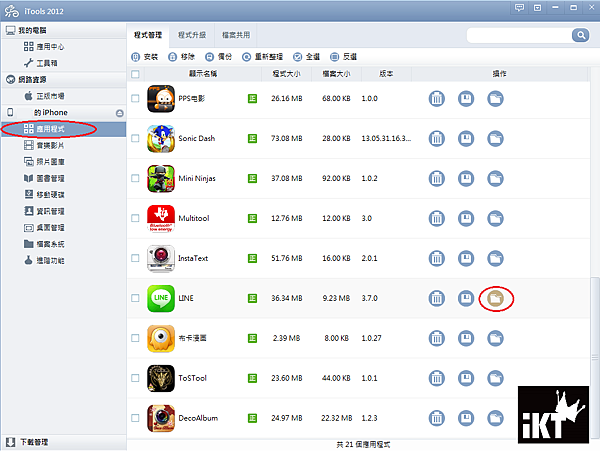The image size is (600, 457).
Task: Open the LINE app's file folder icon
Action: pyautogui.click(x=496, y=299)
